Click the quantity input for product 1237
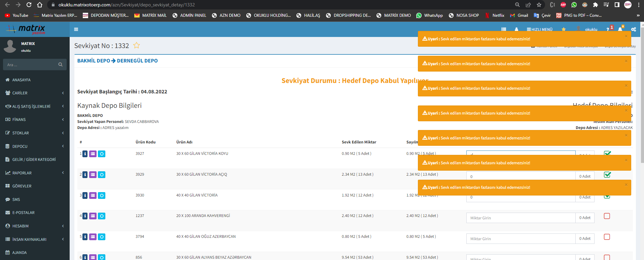The image size is (644, 260). coord(521,218)
